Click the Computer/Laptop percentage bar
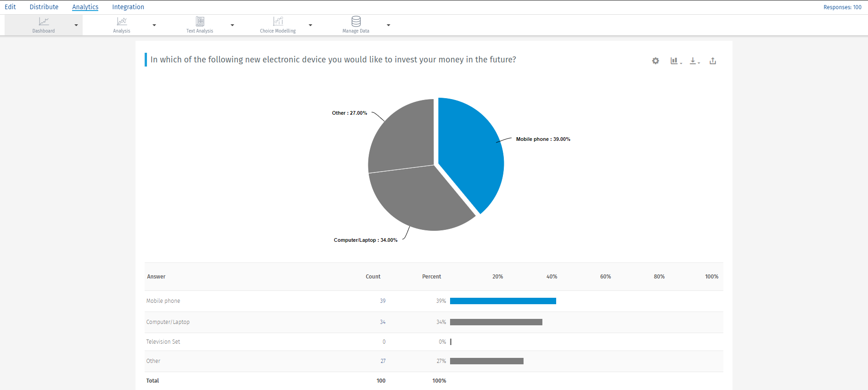This screenshot has width=868, height=390. 496,322
